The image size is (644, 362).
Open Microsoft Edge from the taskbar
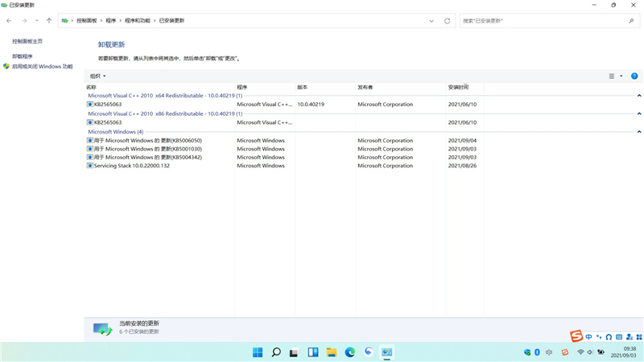pyautogui.click(x=350, y=352)
